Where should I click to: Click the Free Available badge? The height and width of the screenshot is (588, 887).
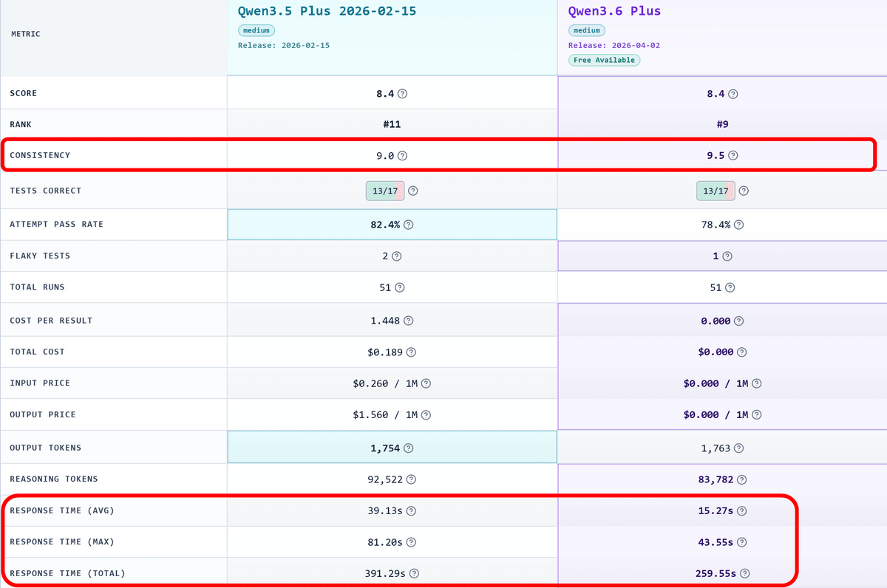pos(604,60)
